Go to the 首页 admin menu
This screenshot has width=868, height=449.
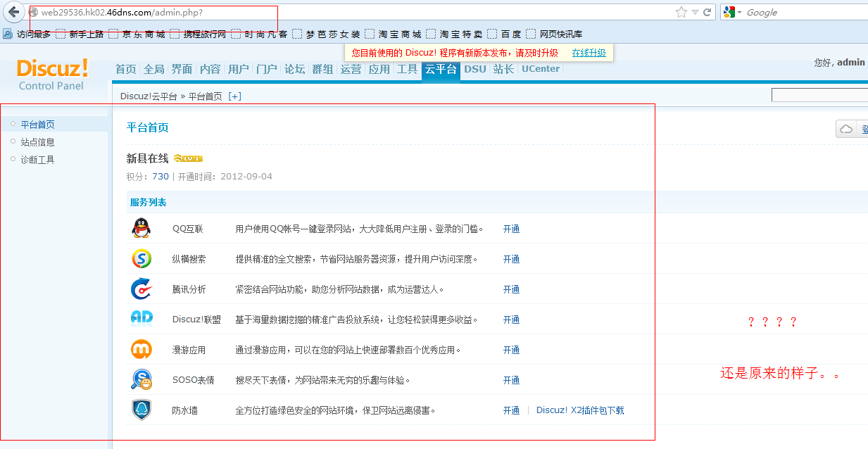tap(126, 69)
